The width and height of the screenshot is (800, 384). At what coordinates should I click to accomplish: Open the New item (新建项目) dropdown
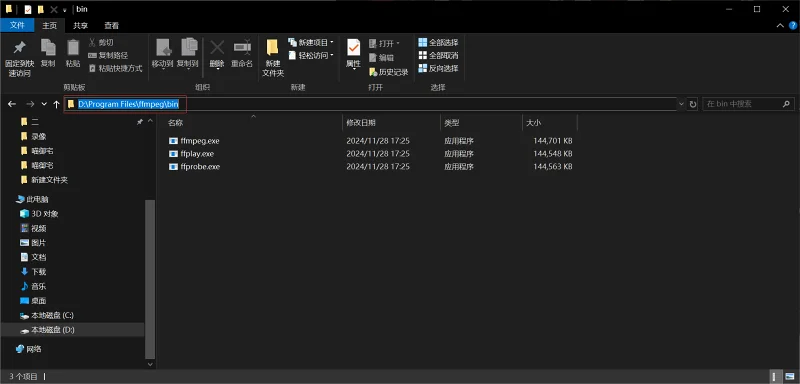[311, 42]
